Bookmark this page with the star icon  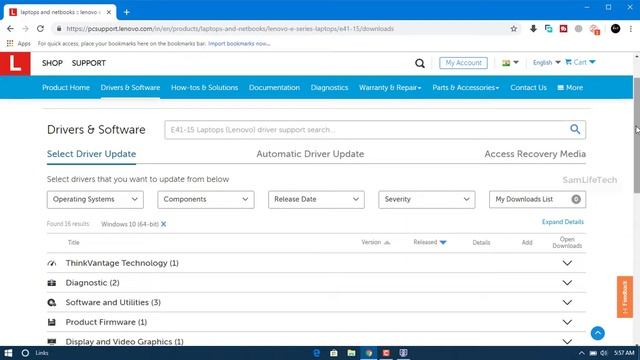(x=513, y=29)
